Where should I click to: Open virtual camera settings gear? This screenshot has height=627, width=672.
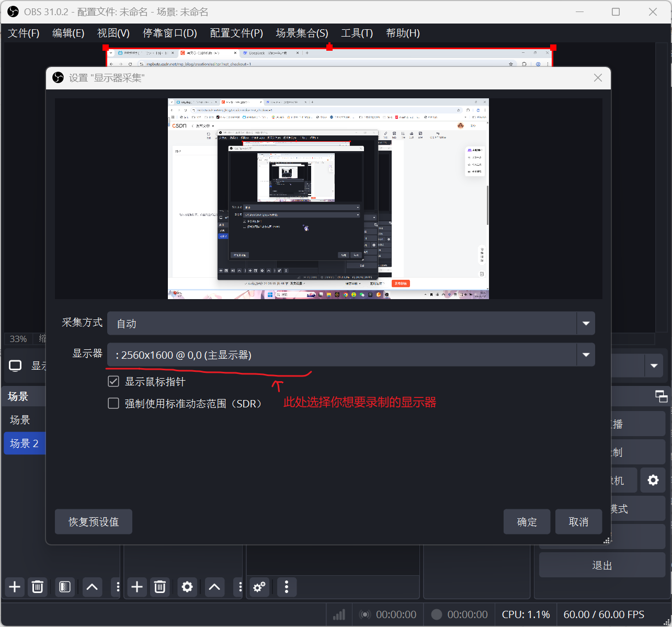tap(653, 480)
